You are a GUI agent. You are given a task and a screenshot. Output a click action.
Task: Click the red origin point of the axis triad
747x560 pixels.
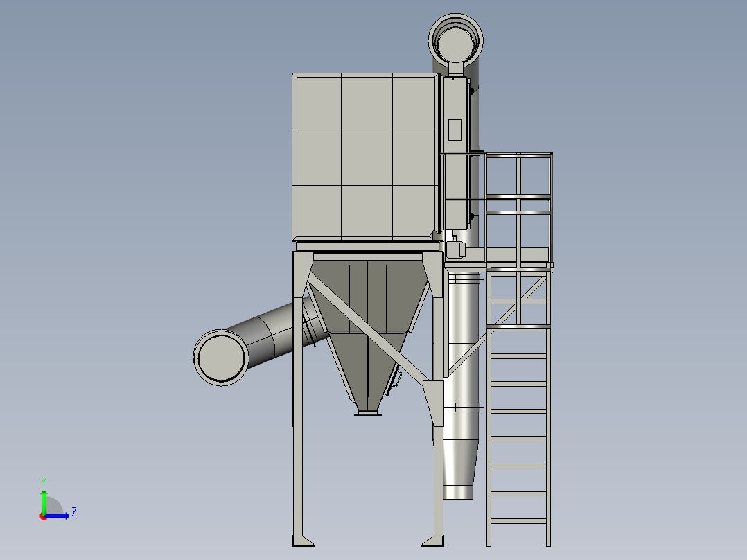(44, 516)
